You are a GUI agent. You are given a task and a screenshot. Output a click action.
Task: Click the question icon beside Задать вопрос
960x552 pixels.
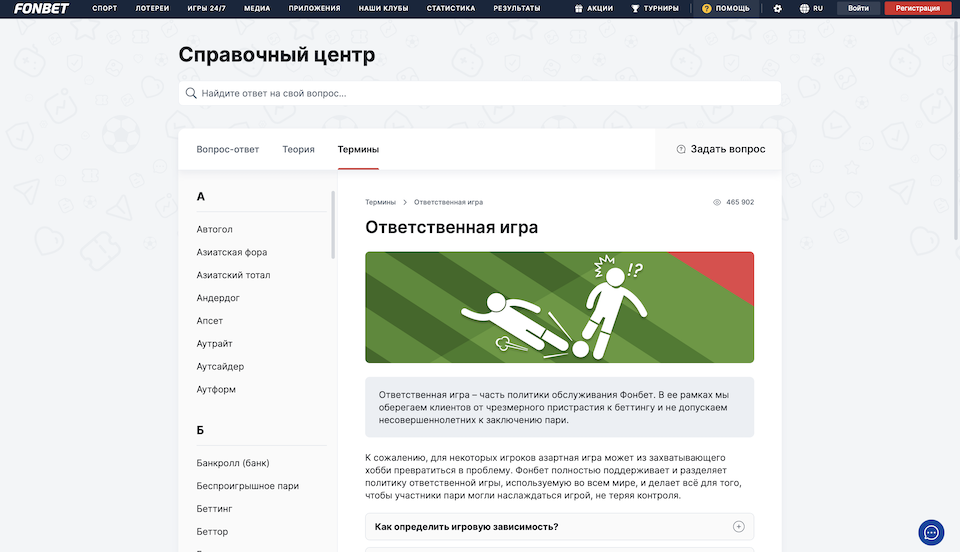coord(681,149)
